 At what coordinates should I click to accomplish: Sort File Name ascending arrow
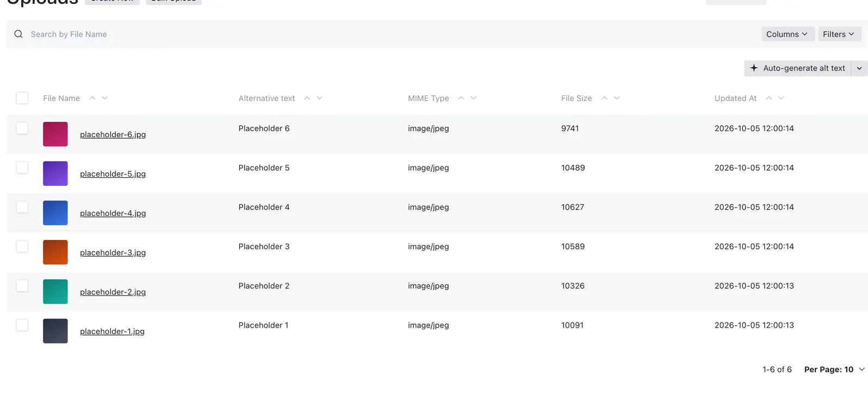coord(92,98)
